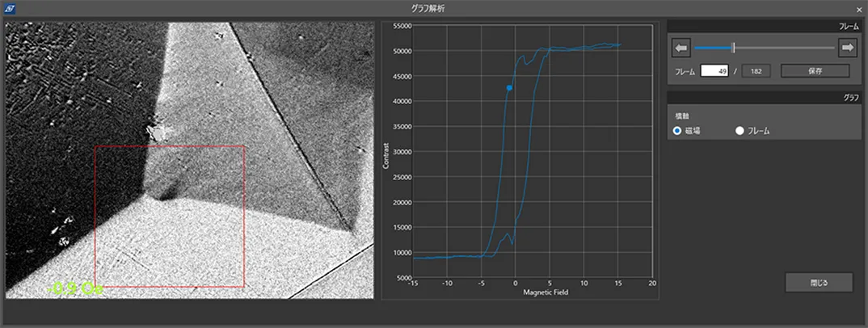This screenshot has height=328, width=868.
Task: Click the app logo in title bar
Action: coord(9,8)
